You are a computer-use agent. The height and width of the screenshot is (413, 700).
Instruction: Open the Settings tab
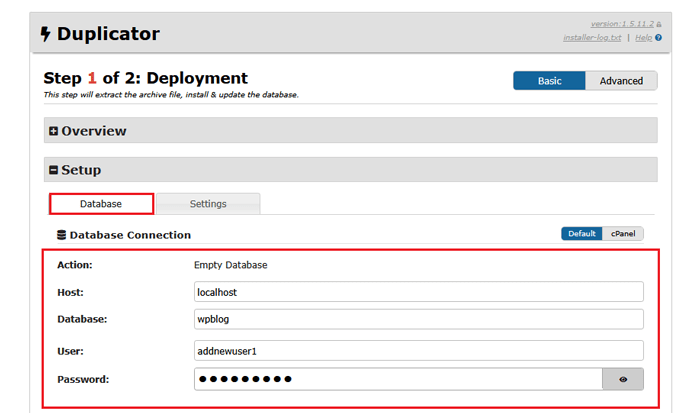(208, 204)
